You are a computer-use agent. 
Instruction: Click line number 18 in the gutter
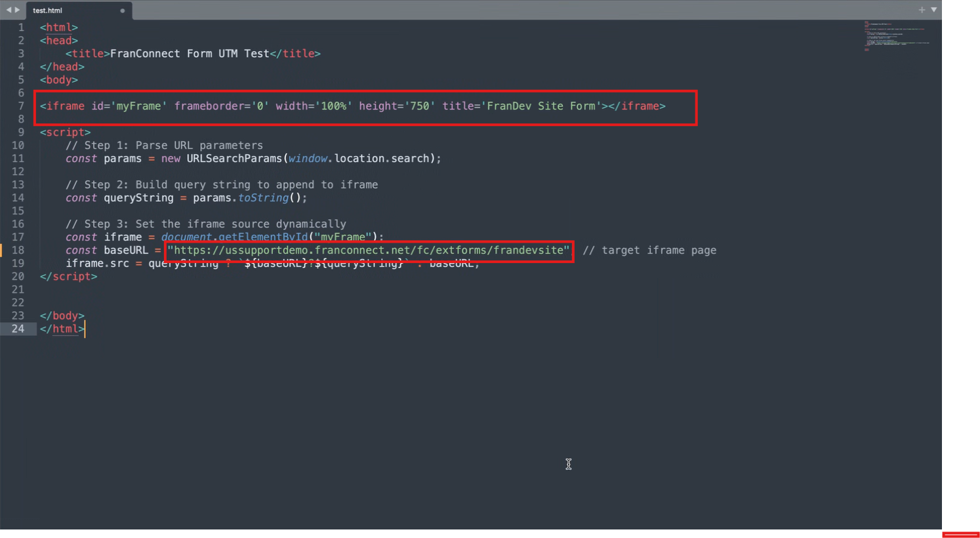tap(18, 250)
